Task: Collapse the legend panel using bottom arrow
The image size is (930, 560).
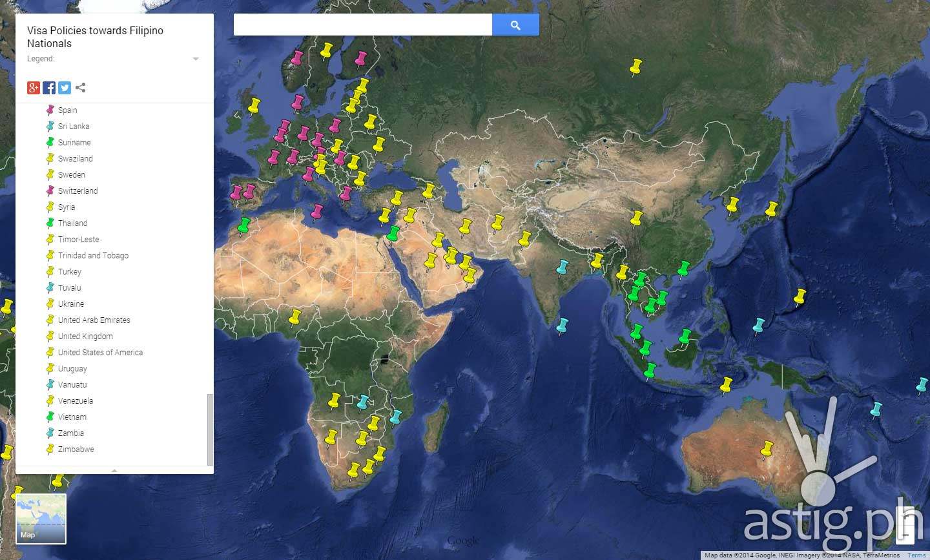Action: point(114,470)
